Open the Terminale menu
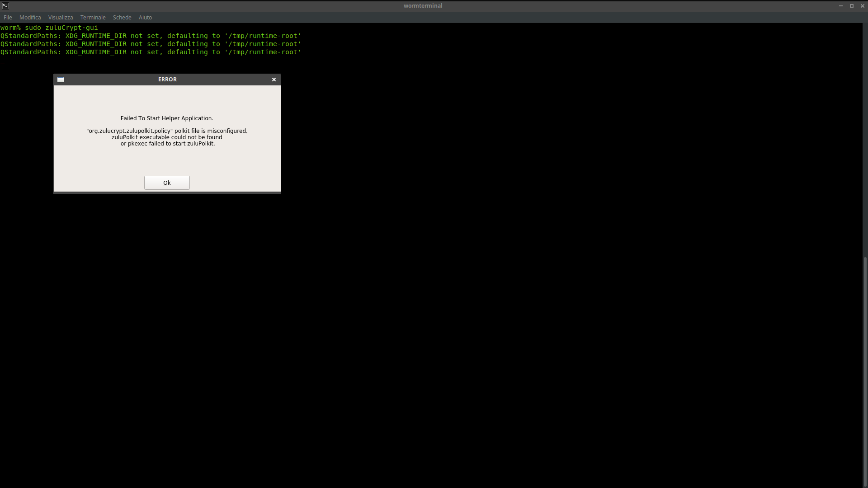The height and width of the screenshot is (488, 868). click(93, 17)
